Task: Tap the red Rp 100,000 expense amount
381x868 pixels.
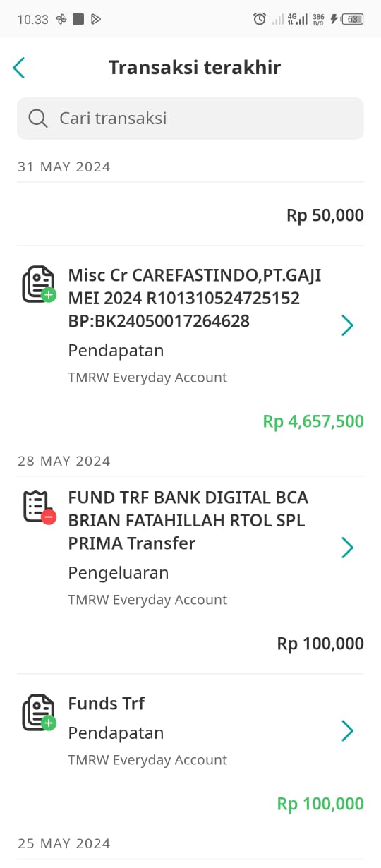Action: pos(320,644)
